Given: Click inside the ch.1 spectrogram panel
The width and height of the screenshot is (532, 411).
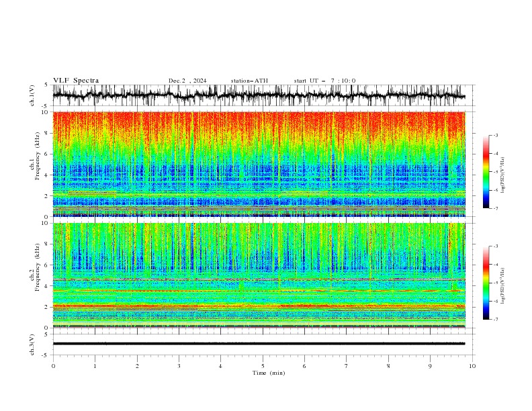Looking at the screenshot, I should click(x=259, y=164).
